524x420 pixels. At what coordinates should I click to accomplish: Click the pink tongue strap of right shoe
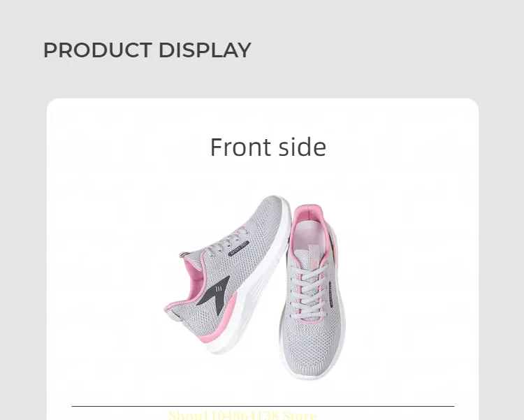(x=313, y=257)
